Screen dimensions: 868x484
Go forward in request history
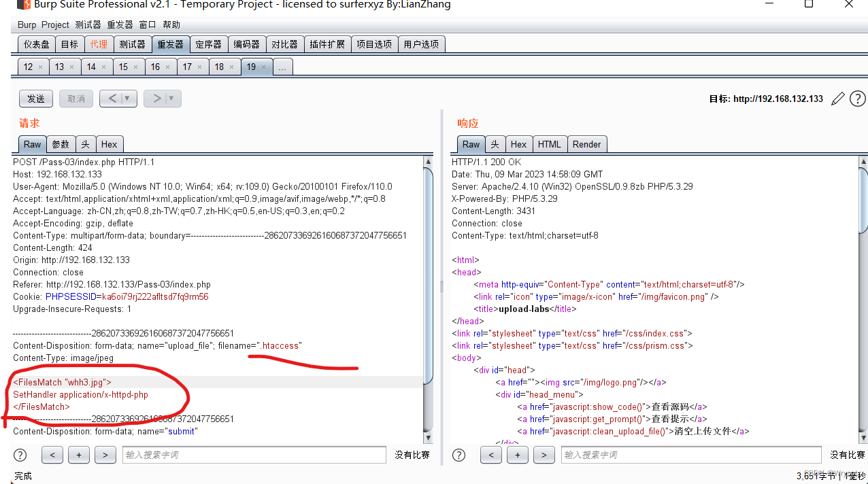(156, 99)
